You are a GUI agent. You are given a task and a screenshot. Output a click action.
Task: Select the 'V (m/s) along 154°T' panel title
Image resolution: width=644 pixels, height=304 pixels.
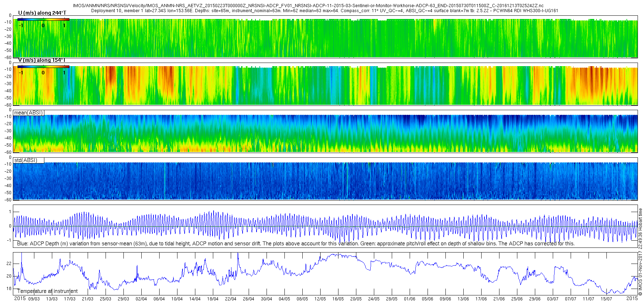42,60
